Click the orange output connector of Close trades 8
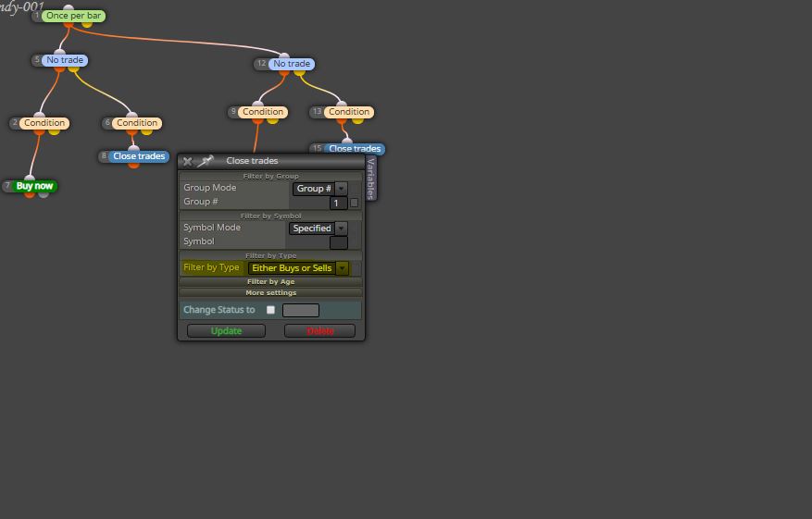This screenshot has height=519, width=812. pos(133,165)
